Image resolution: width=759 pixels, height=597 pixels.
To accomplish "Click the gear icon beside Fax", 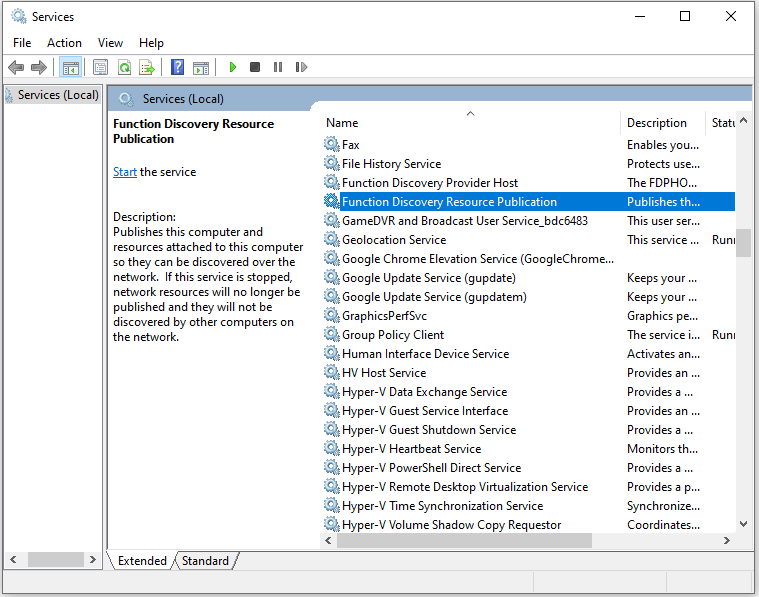I will (332, 144).
